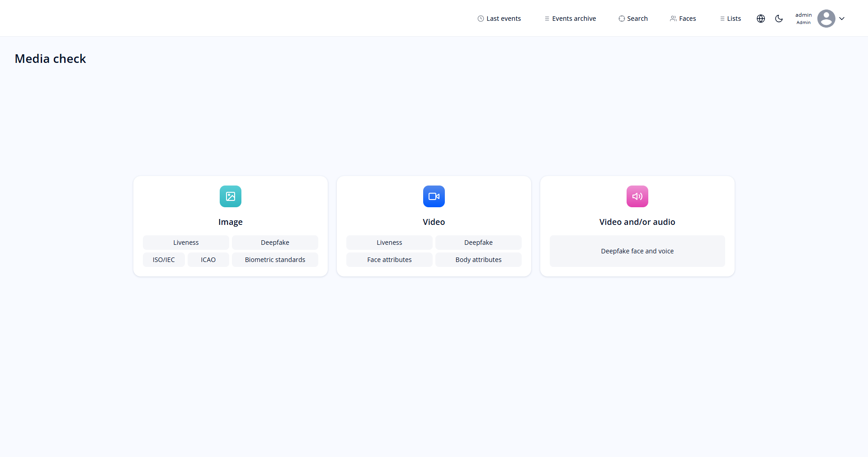This screenshot has height=457, width=868.
Task: Open the language globe icon
Action: [x=761, y=19]
